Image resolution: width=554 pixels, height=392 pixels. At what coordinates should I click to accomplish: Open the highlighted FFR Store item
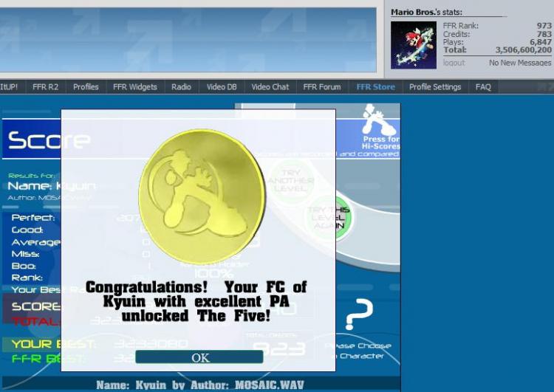(375, 87)
